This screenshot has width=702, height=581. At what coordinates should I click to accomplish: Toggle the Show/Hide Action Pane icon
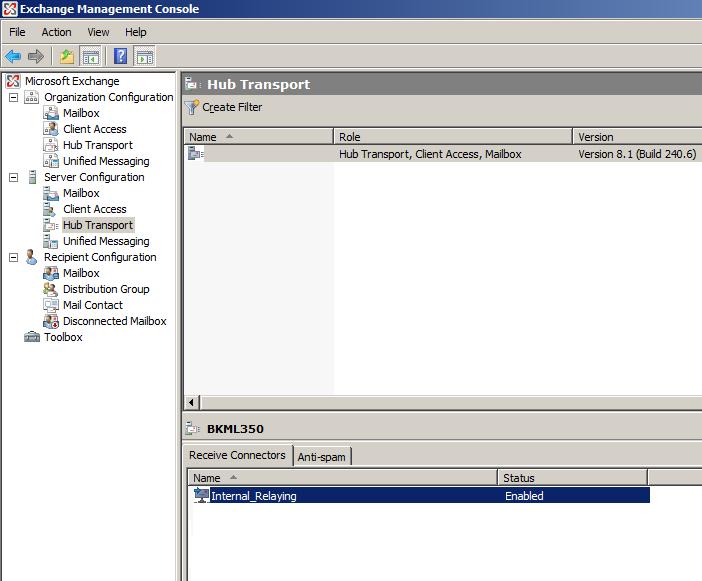pyautogui.click(x=144, y=56)
